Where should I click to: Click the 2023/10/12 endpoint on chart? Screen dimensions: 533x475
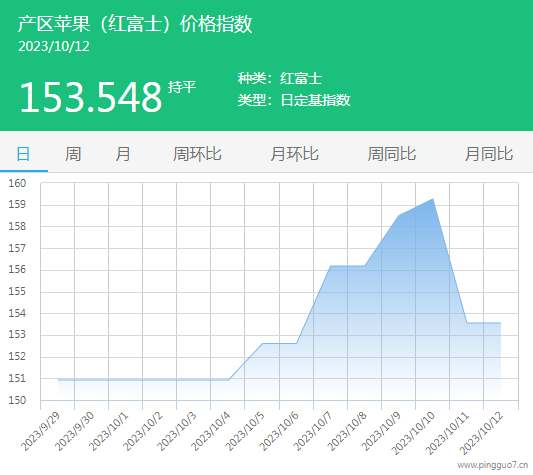[x=501, y=323]
